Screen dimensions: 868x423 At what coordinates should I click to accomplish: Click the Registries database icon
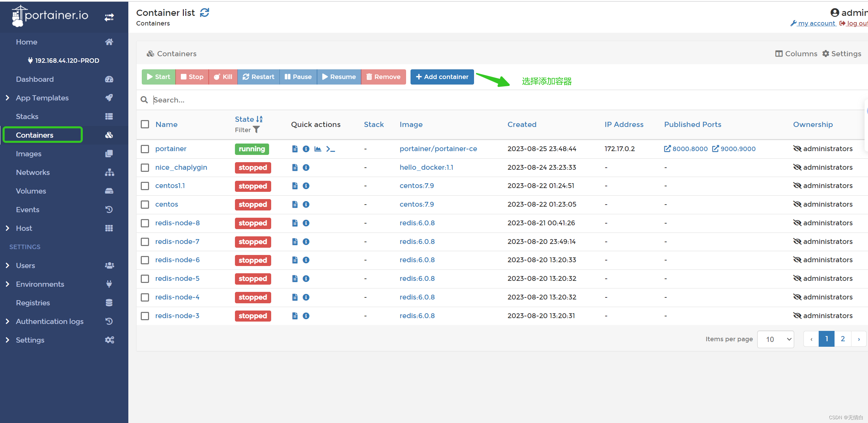[109, 303]
